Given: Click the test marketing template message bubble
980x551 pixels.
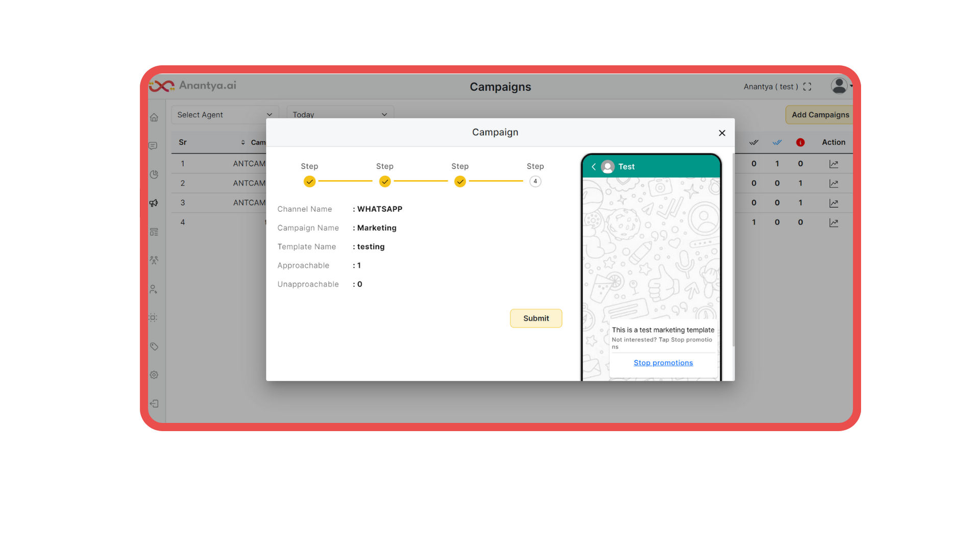Looking at the screenshot, I should (x=663, y=348).
